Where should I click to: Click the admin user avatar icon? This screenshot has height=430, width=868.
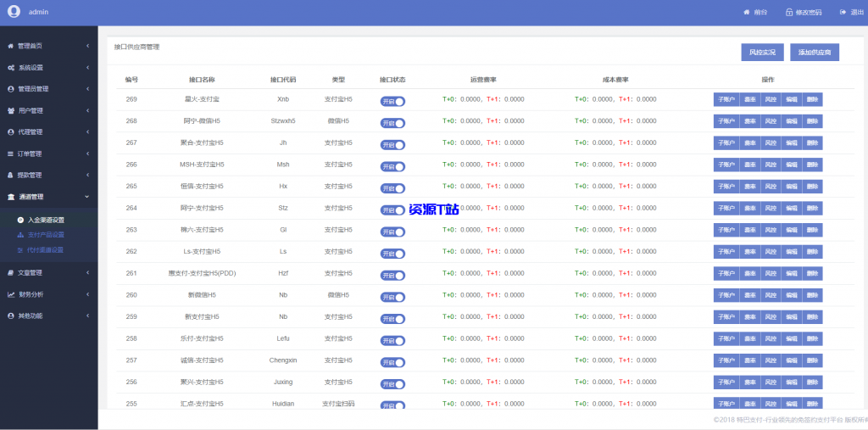tap(14, 12)
